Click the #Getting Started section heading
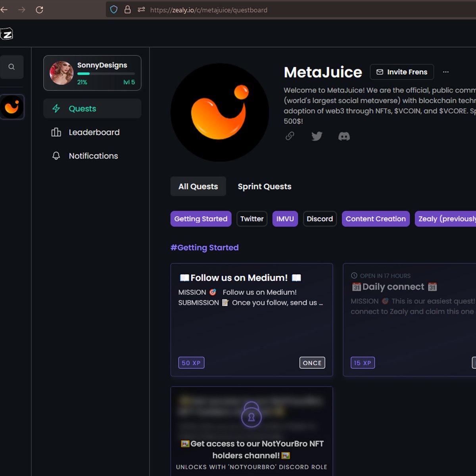 pyautogui.click(x=205, y=248)
